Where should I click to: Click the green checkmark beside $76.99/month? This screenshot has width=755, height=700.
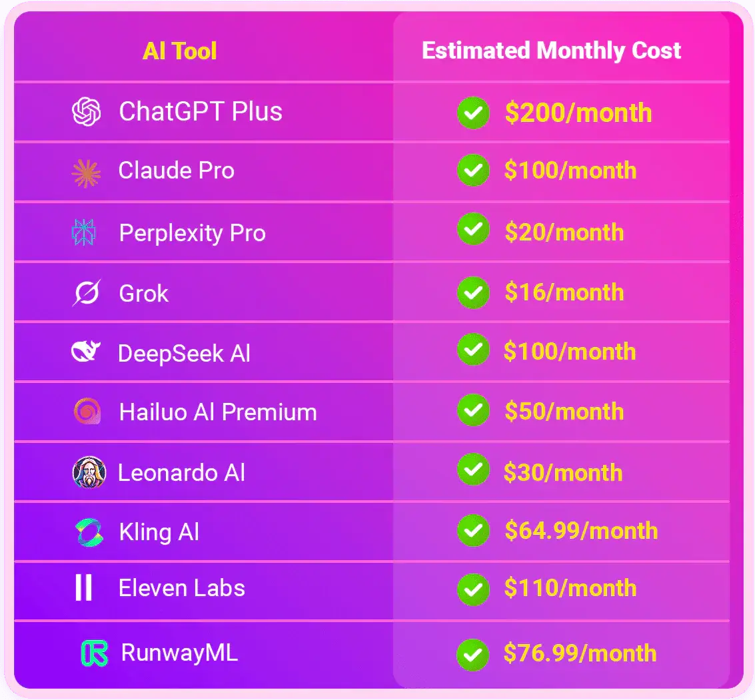[x=472, y=654]
